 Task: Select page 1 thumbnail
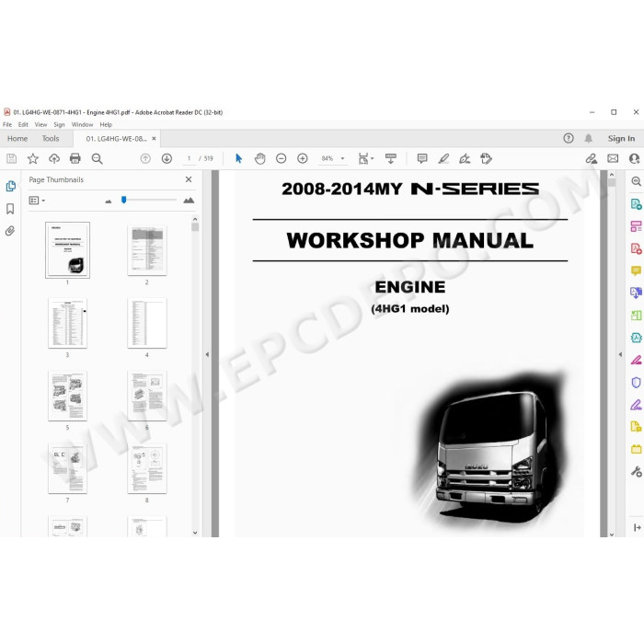point(67,250)
